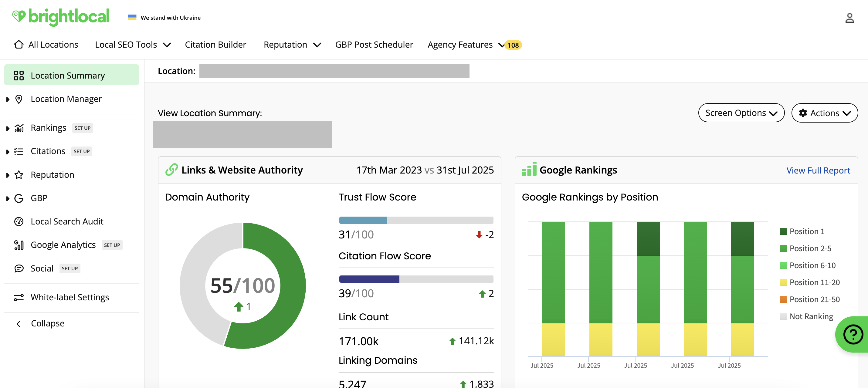Click the All Locations home icon
Viewport: 868px width, 388px height.
pos(19,45)
